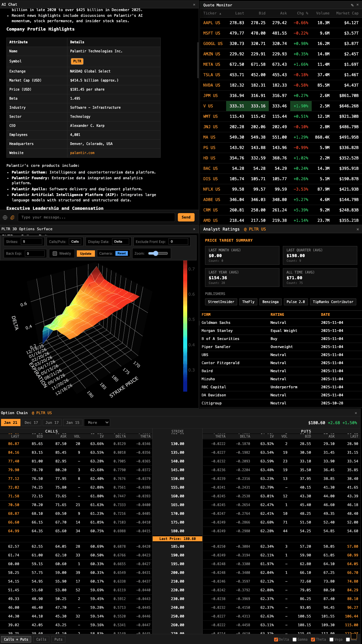Click the Last Quarter (Avg) price target card
The image size is (362, 644).
320,255
